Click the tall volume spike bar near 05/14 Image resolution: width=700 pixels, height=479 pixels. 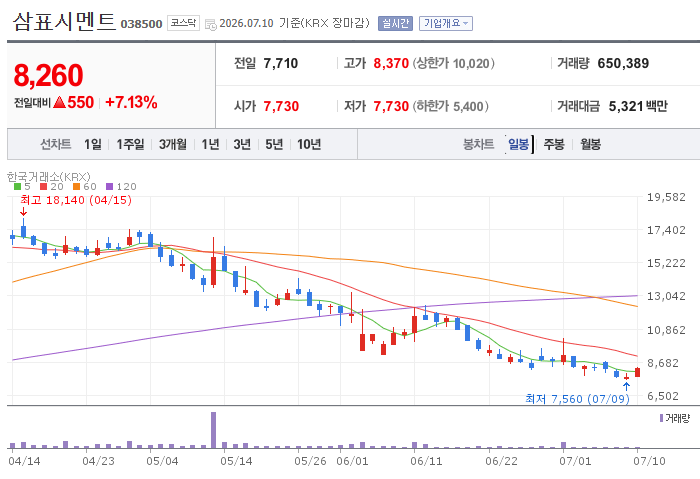[213, 430]
